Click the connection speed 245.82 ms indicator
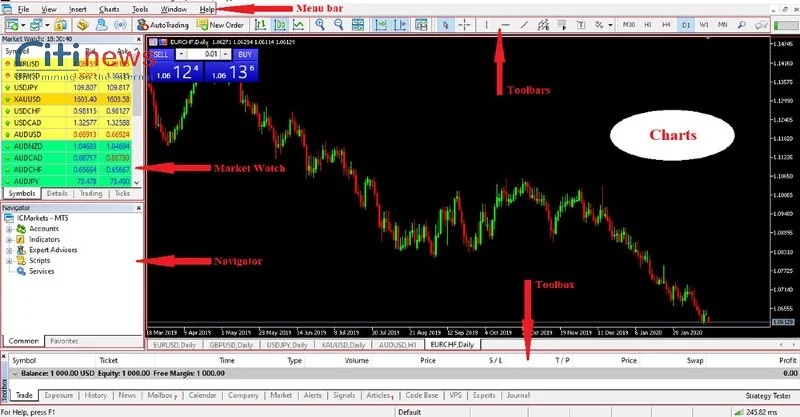 (x=755, y=412)
